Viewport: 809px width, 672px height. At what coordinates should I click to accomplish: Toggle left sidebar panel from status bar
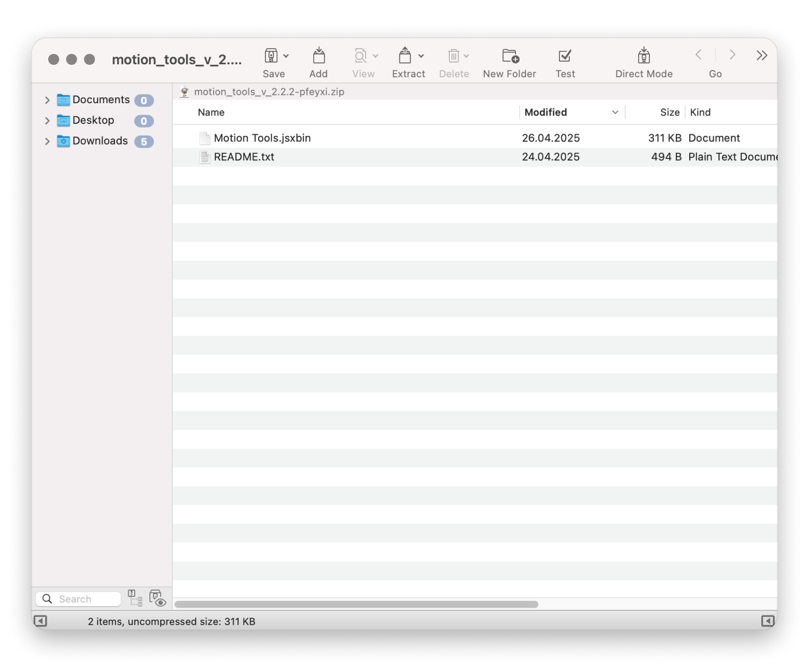40,621
